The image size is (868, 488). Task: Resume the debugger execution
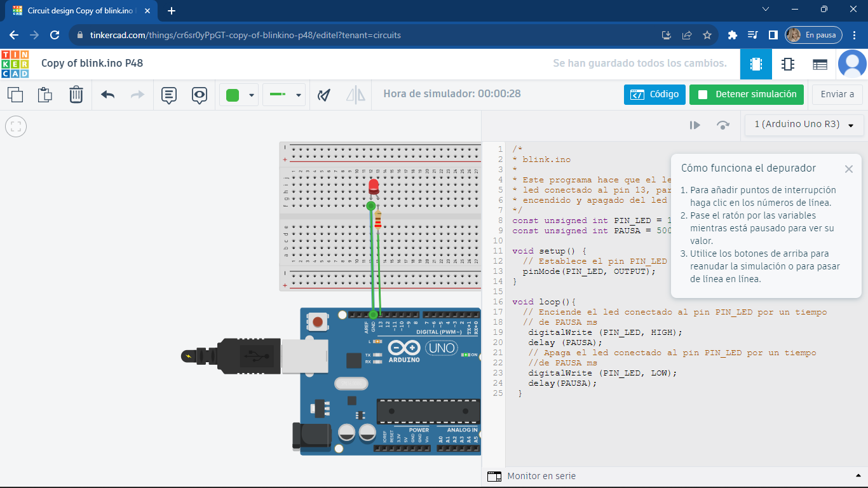[x=695, y=125]
